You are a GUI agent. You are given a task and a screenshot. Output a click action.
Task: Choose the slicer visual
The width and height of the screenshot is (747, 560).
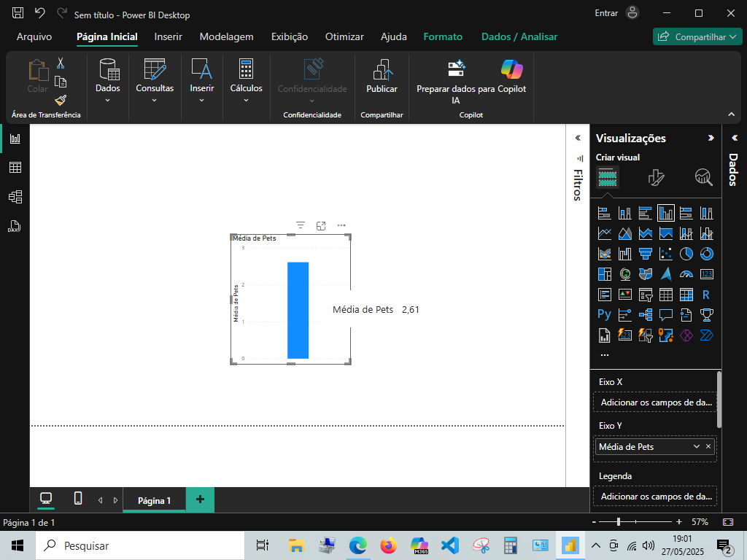click(646, 295)
